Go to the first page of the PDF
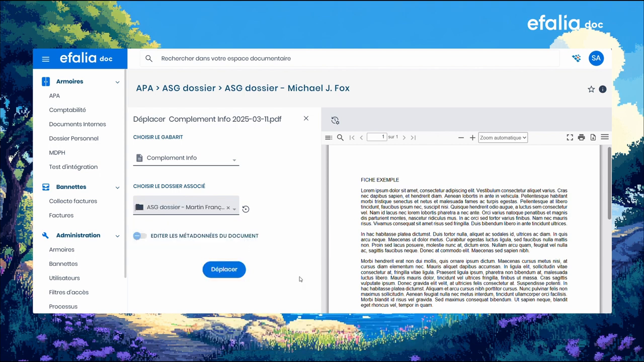Screen dimensions: 644x362 [352, 137]
